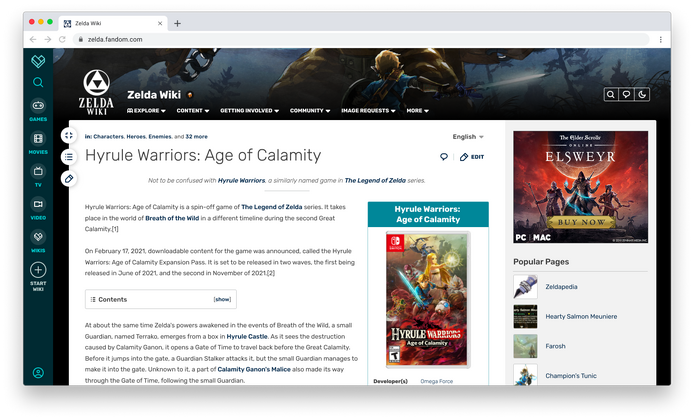Click the Edit button for the article

472,157
